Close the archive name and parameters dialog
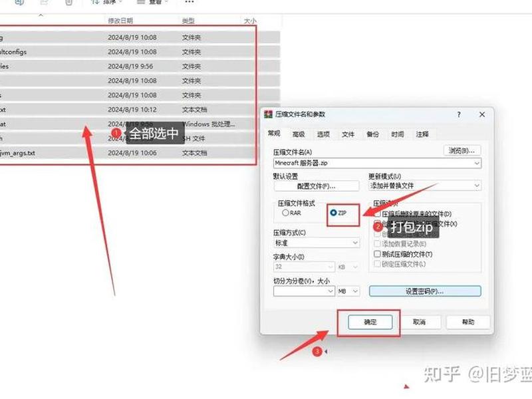The image size is (532, 399). pyautogui.click(x=481, y=114)
